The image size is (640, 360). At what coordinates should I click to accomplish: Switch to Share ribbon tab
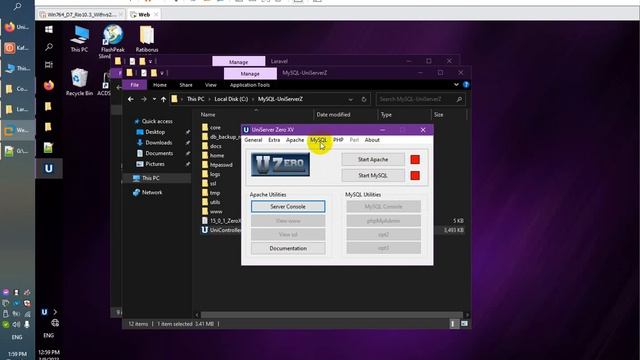(x=186, y=85)
